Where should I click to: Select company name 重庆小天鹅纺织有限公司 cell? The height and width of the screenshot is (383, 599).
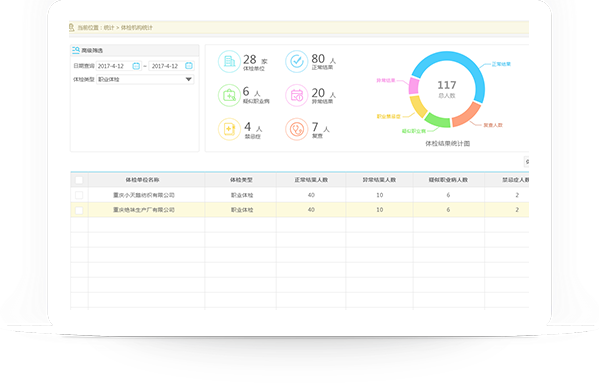coord(144,195)
